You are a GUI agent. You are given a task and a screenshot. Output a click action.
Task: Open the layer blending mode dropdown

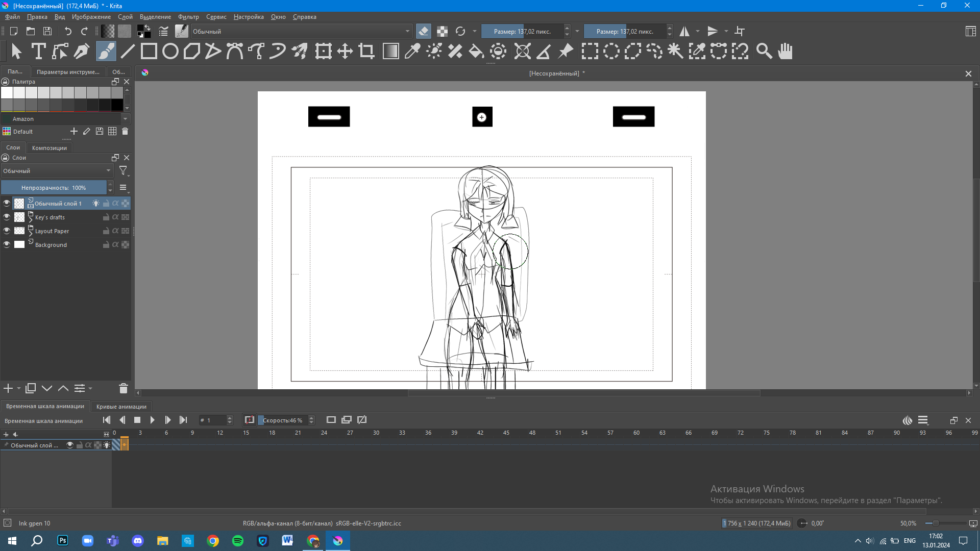[56, 171]
